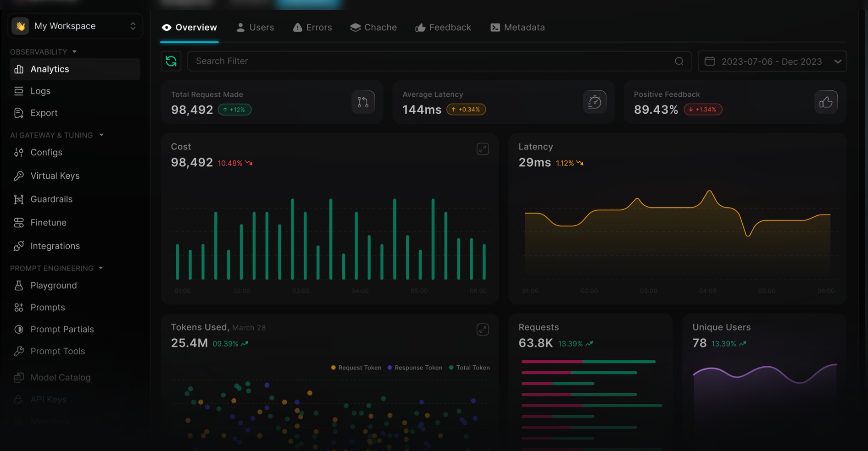Switch to the Overview tab
868x451 pixels.
tap(189, 27)
